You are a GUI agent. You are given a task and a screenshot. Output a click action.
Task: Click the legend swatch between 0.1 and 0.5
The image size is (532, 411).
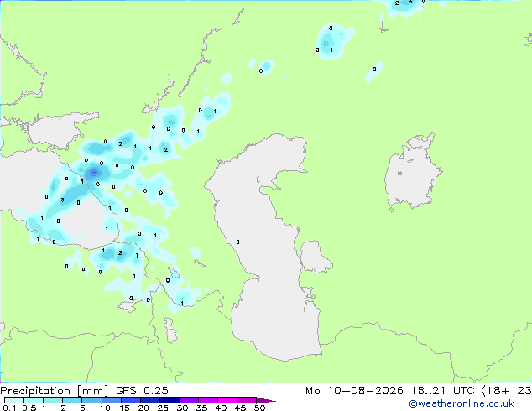(x=14, y=400)
